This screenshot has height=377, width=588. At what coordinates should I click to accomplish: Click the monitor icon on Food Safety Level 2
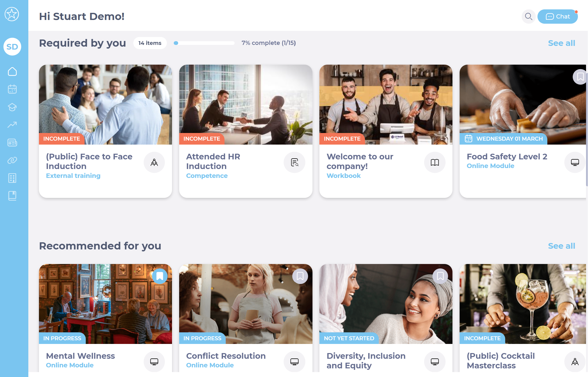pos(575,162)
